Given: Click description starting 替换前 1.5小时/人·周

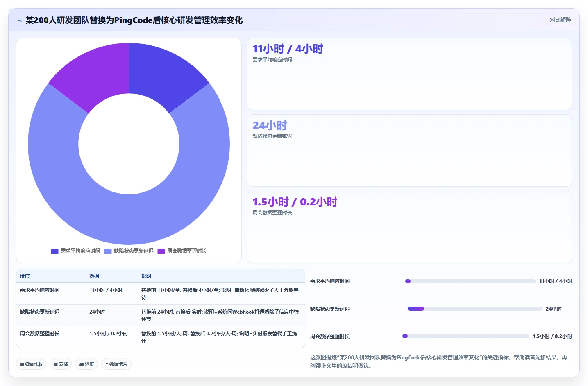Looking at the screenshot, I should 220,337.
